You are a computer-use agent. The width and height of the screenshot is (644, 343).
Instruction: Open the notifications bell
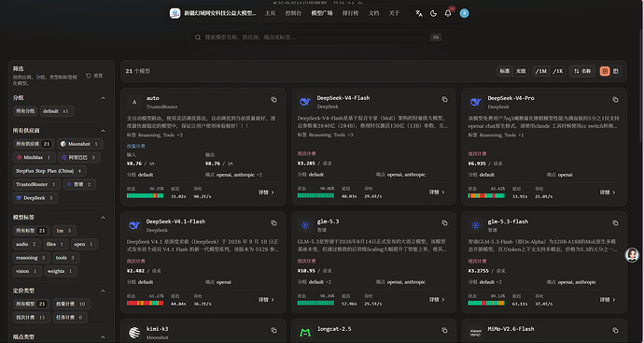[x=448, y=13]
